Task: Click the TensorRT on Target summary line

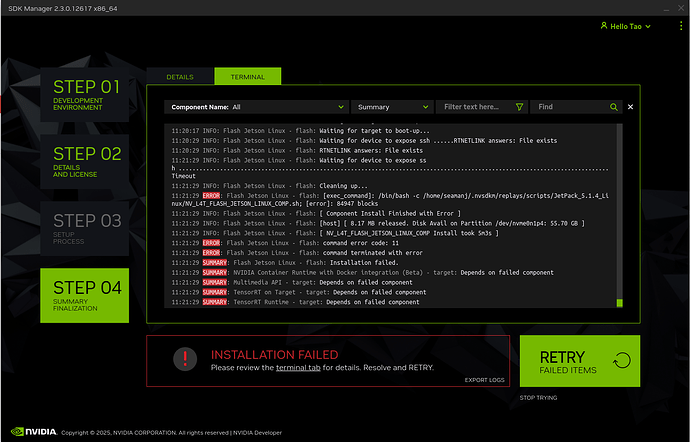Action: click(299, 292)
